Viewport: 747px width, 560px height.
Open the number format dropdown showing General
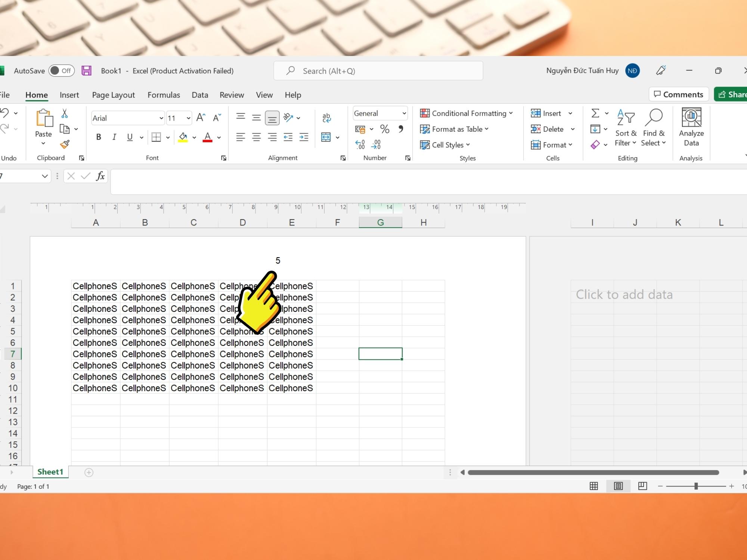[x=404, y=113]
